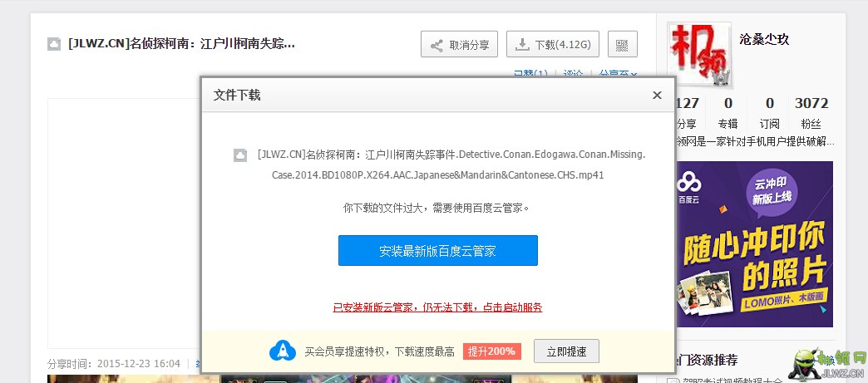This screenshot has width=868, height=383.
Task: Click the rocket cloud speed-up icon
Action: 283,351
